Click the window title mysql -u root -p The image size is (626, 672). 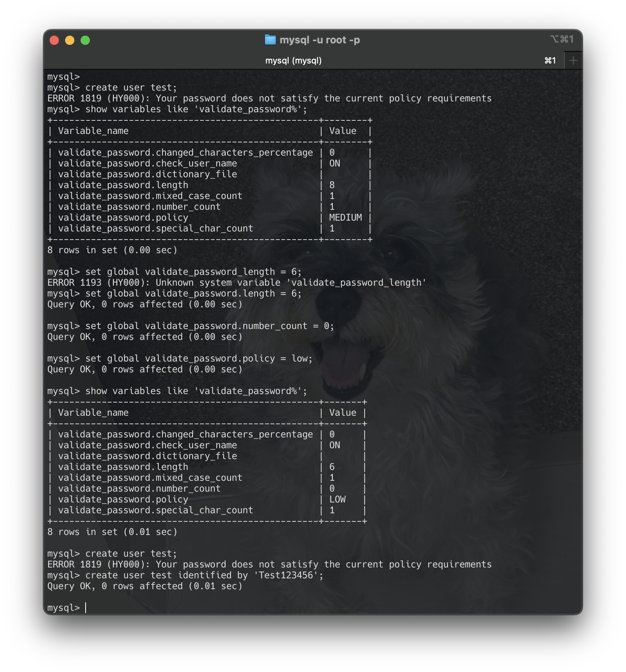tap(320, 40)
